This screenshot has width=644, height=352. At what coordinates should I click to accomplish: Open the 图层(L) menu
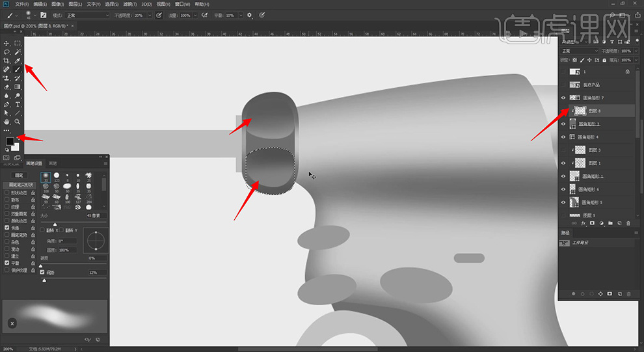(75, 4)
